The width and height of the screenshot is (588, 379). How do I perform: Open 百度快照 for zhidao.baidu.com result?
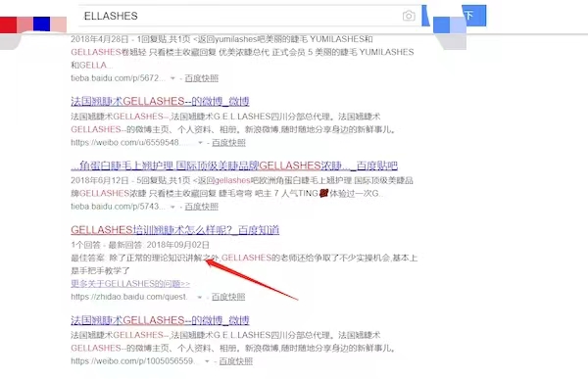point(228,297)
